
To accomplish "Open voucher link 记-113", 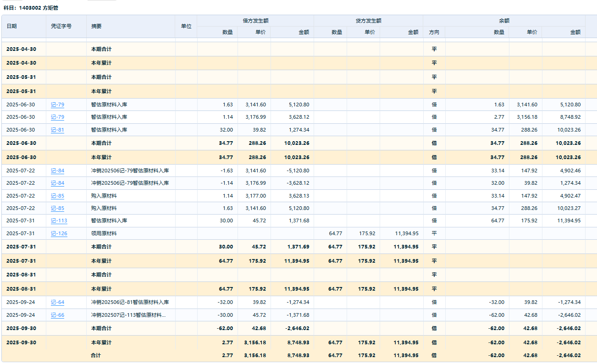I will coord(59,221).
